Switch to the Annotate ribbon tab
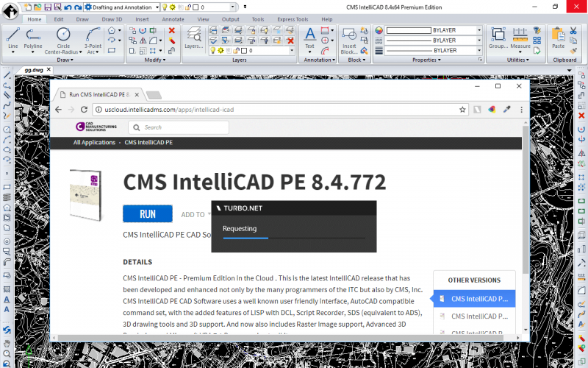Image resolution: width=588 pixels, height=368 pixels. 173,19
